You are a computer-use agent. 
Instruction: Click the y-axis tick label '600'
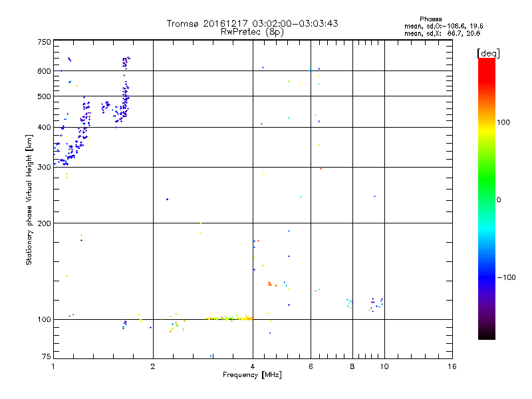(44, 71)
